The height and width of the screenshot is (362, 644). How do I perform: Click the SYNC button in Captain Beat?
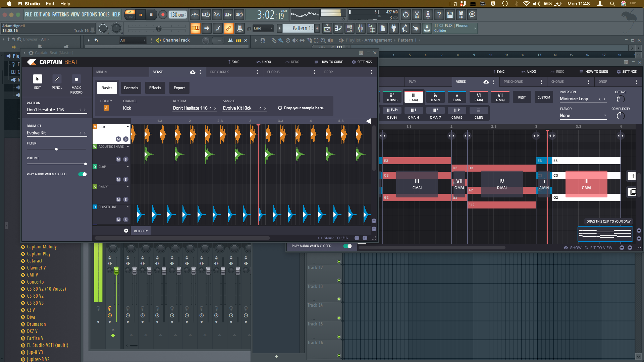tap(234, 62)
